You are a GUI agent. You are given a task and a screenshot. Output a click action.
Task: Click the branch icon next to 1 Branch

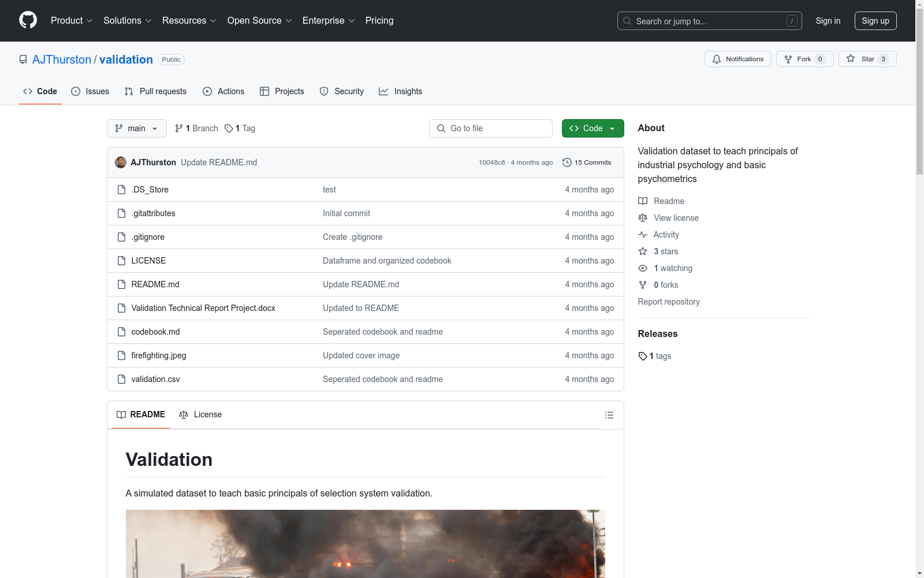click(x=179, y=128)
